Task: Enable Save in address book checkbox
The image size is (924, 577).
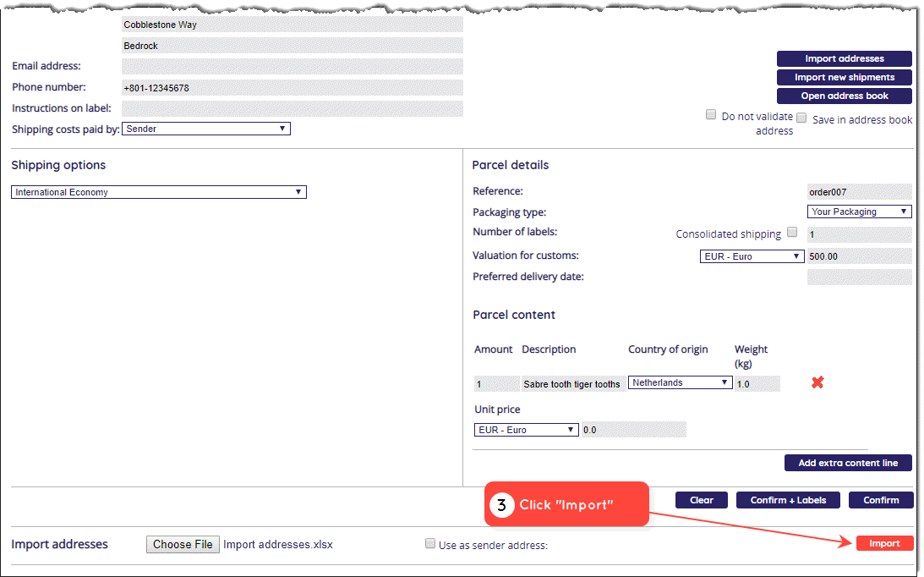Action: [x=801, y=118]
